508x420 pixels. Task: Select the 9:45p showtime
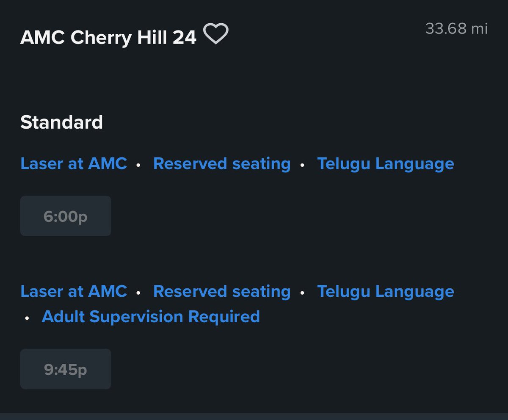(66, 369)
